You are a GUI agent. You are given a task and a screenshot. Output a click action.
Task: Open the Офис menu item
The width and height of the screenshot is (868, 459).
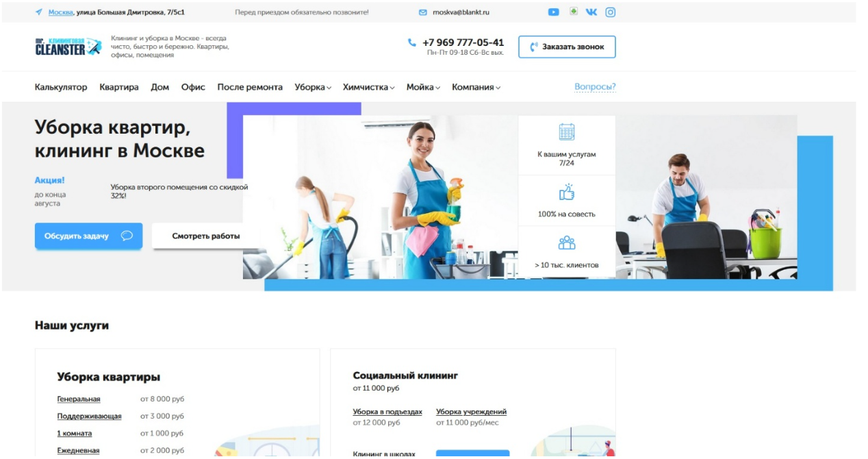193,88
